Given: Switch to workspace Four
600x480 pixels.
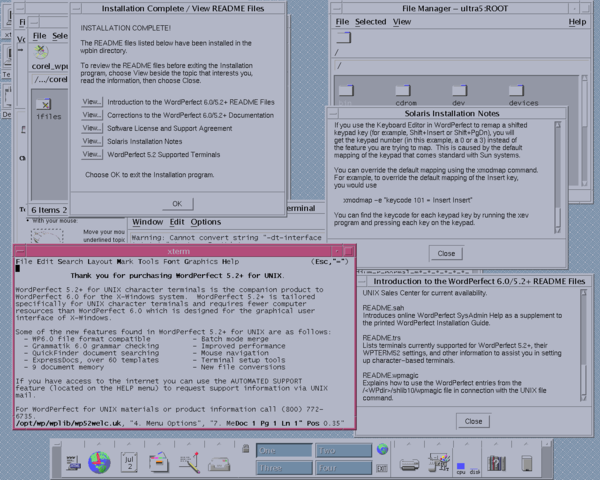Looking at the screenshot, I should pos(343,468).
